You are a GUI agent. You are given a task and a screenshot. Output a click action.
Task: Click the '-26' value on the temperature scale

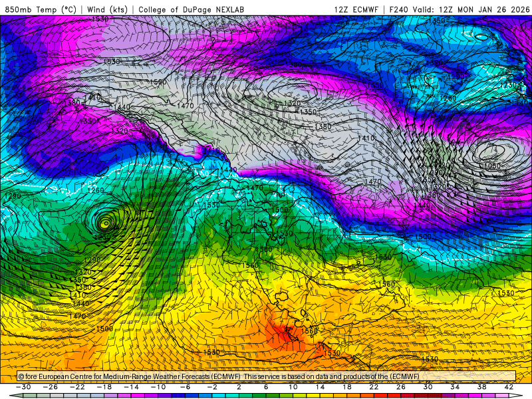coord(51,387)
